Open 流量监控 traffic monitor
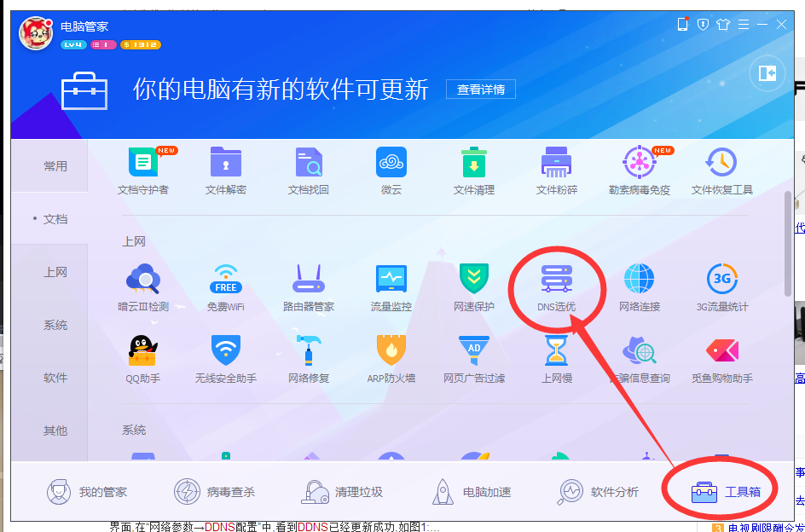 (x=391, y=287)
